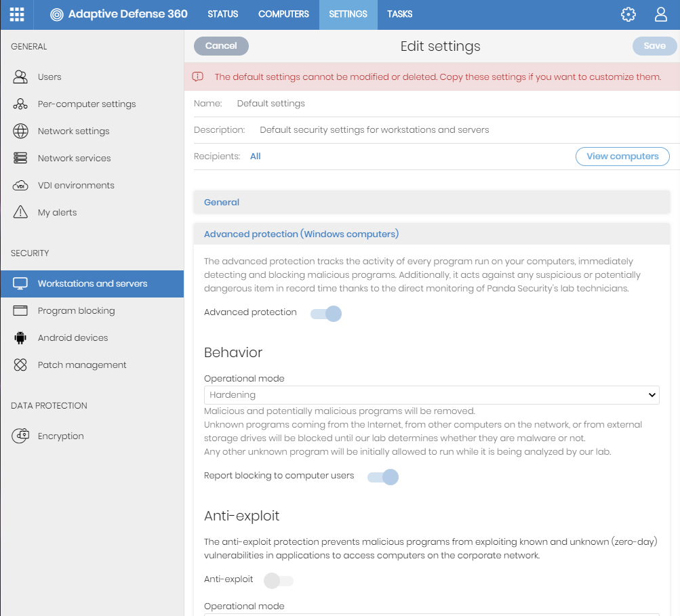Click the View computers button
This screenshot has width=680, height=616.
[x=622, y=157]
